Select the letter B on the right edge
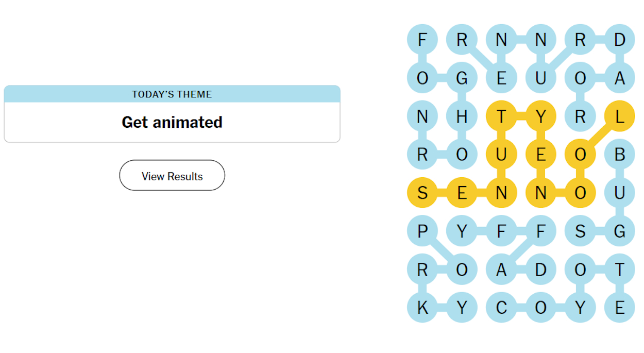Viewport: 644px width, 353px height. (619, 154)
